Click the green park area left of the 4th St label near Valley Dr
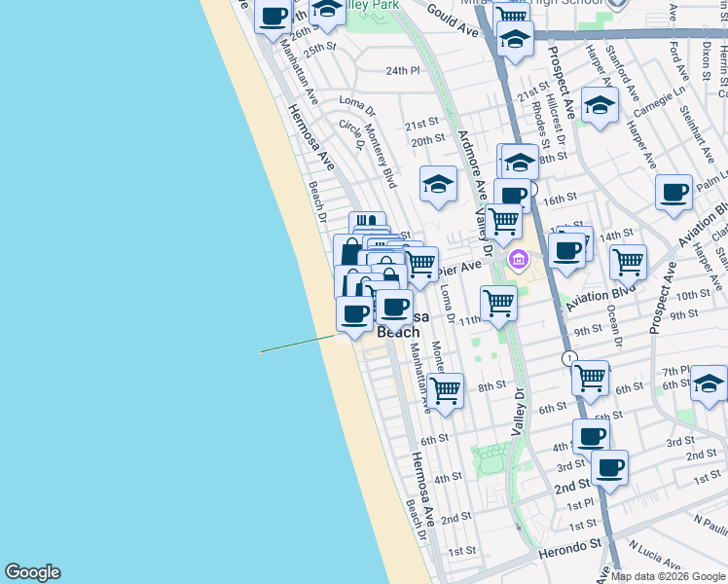Image resolution: width=728 pixels, height=584 pixels. [491, 459]
